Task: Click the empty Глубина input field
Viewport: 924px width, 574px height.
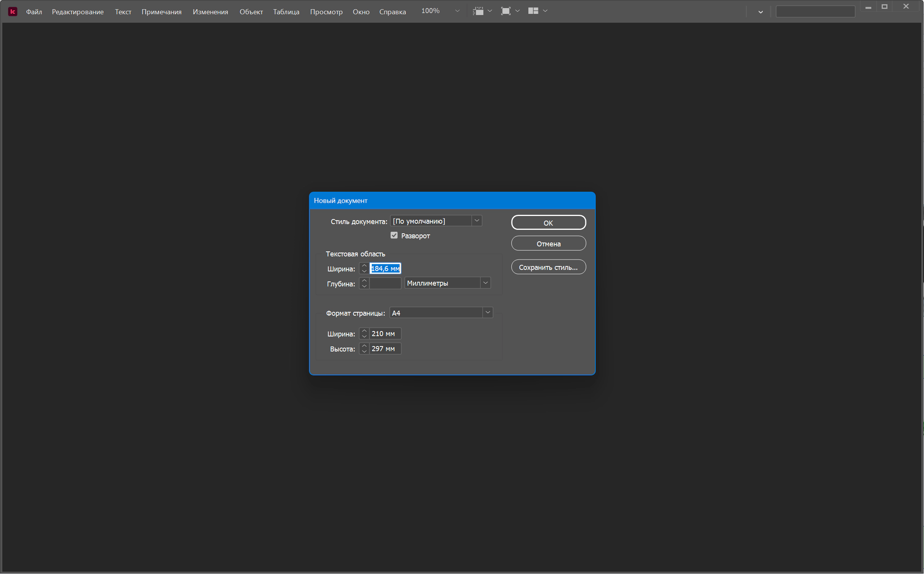Action: (x=385, y=283)
